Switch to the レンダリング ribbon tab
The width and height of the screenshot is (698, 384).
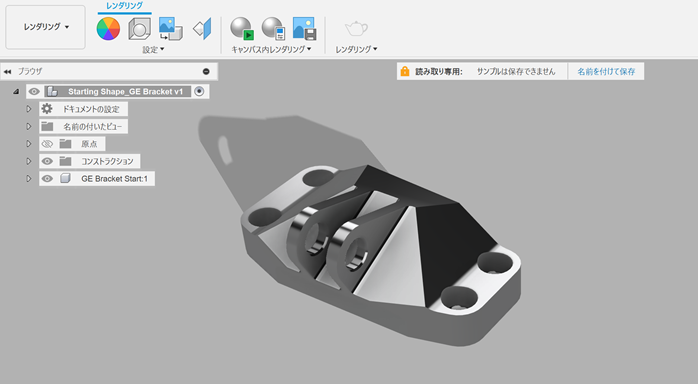tap(124, 6)
